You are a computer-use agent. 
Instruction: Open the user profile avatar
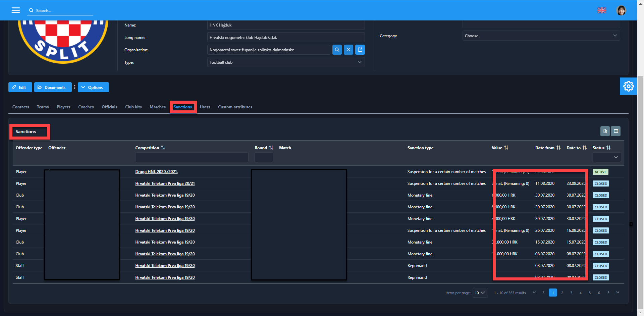tap(621, 10)
